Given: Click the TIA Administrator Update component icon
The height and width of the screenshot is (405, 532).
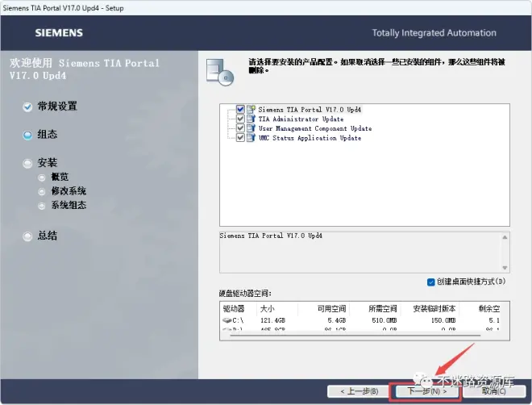Looking at the screenshot, I should pyautogui.click(x=251, y=119).
